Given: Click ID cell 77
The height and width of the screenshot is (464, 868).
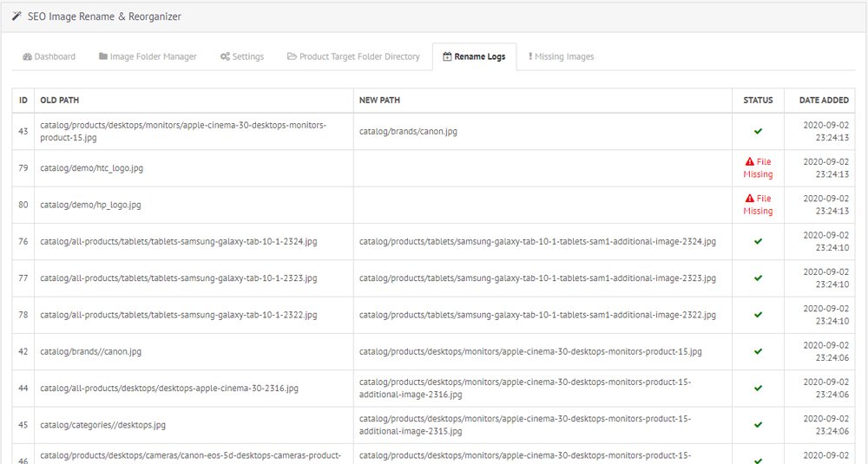Looking at the screenshot, I should [23, 278].
